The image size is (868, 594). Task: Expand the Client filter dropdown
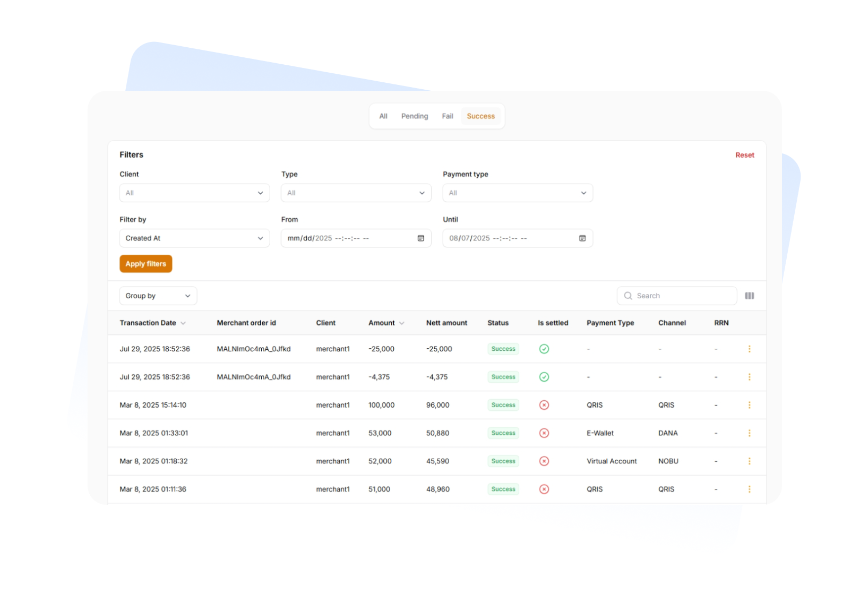point(194,193)
